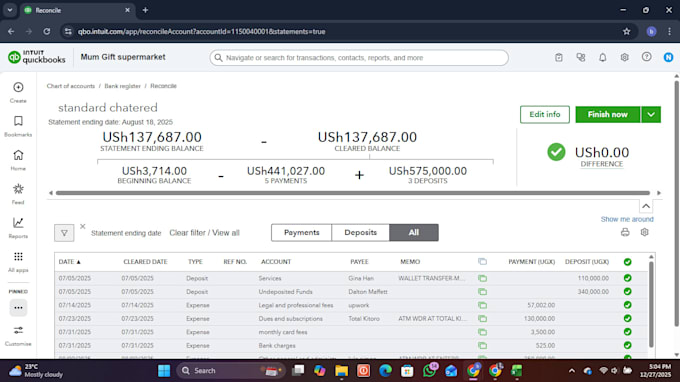Click the pinned more options ellipsis
Image resolution: width=680 pixels, height=382 pixels.
18,308
